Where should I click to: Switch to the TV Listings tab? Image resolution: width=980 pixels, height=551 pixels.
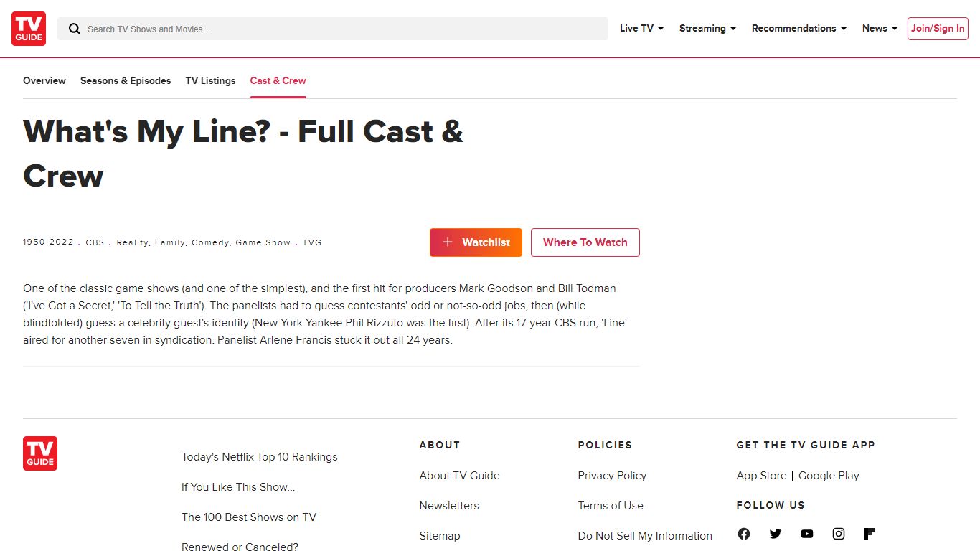coord(210,80)
